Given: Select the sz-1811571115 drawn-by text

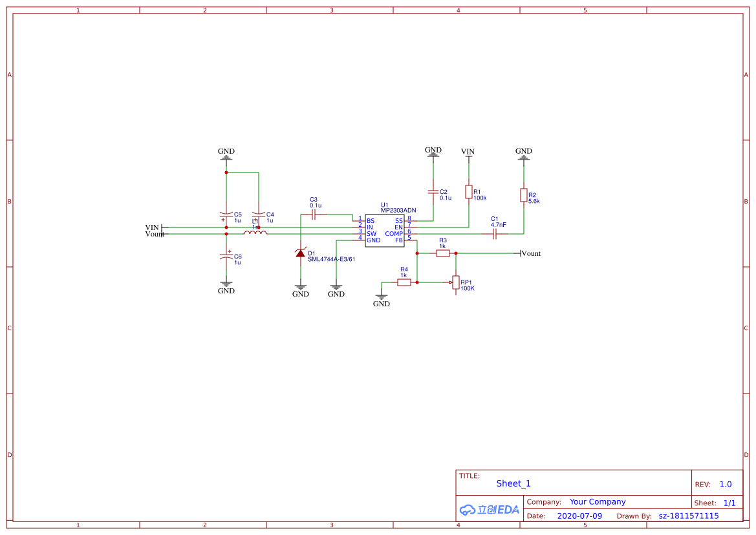Looking at the screenshot, I should click(689, 516).
